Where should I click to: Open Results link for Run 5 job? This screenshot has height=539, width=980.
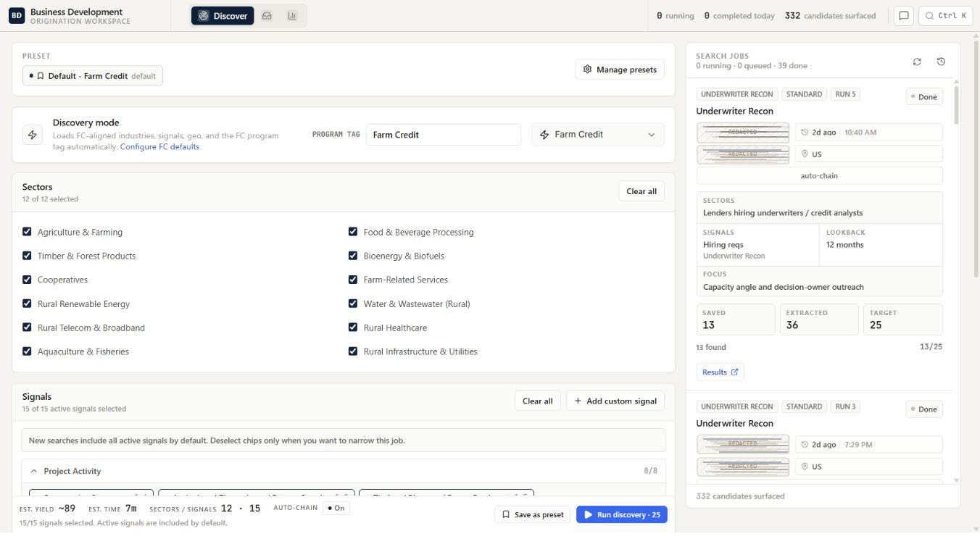coord(720,372)
